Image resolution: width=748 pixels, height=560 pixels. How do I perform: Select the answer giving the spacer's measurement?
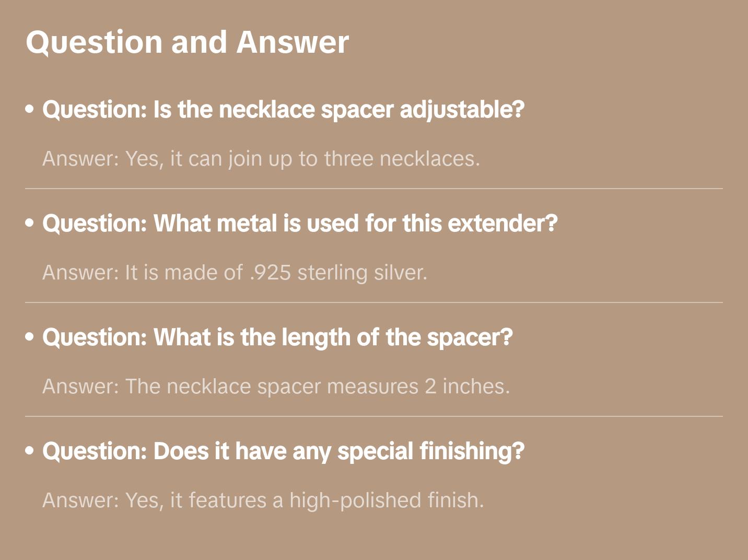point(276,387)
